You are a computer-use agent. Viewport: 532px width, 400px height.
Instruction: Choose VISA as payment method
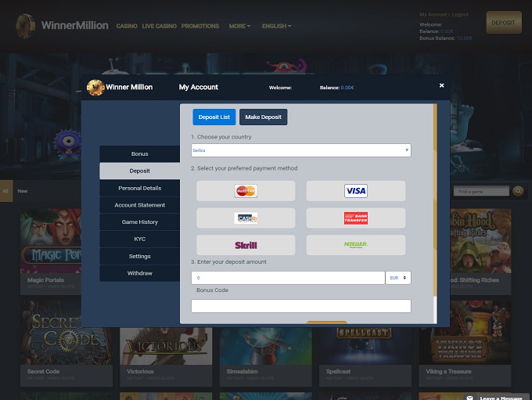(355, 191)
